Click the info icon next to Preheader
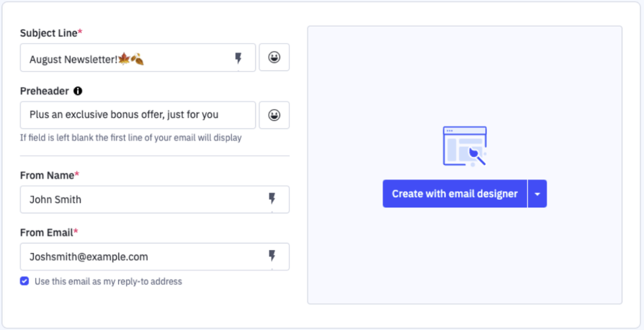This screenshot has width=644, height=330. pos(78,91)
